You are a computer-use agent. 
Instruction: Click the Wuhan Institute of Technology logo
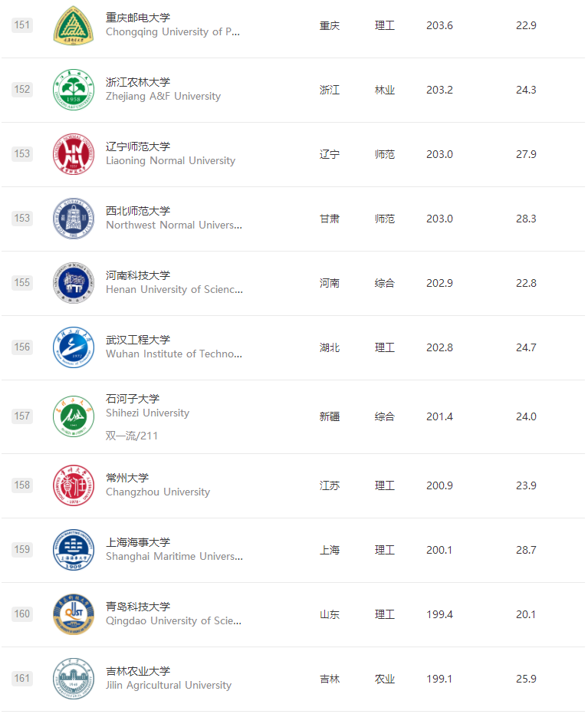74,347
